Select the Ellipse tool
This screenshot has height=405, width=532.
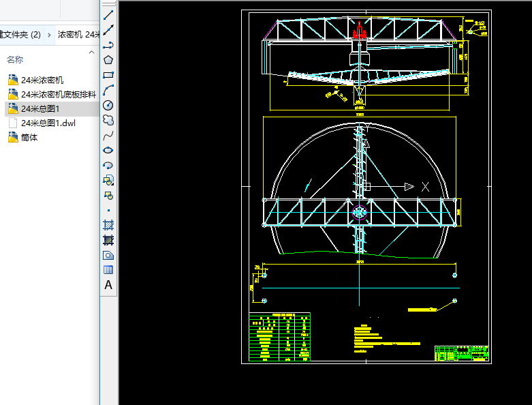(x=108, y=150)
